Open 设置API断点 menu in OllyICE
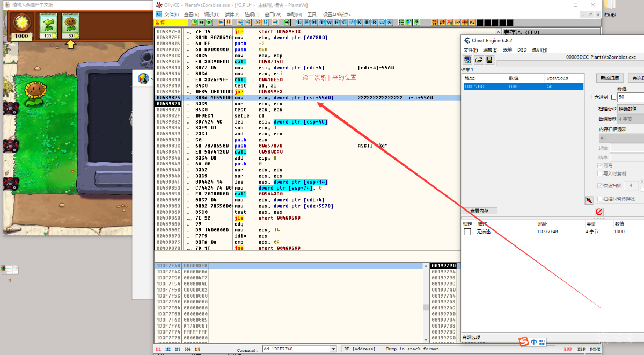This screenshot has width=644, height=355. click(337, 15)
